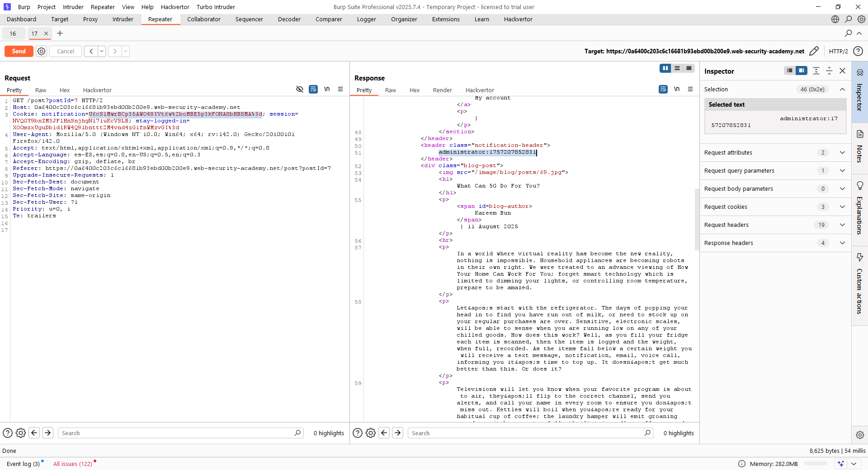
Task: Add a new Repeater tab
Action: tap(60, 33)
